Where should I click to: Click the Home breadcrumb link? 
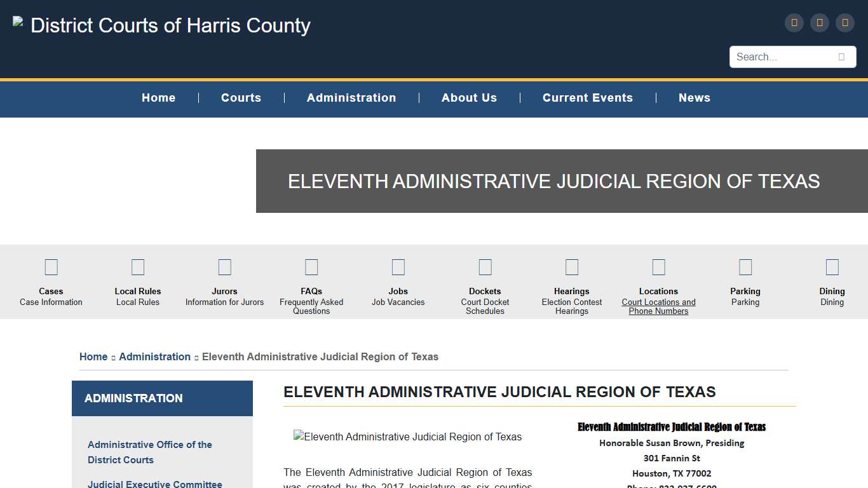coord(93,357)
